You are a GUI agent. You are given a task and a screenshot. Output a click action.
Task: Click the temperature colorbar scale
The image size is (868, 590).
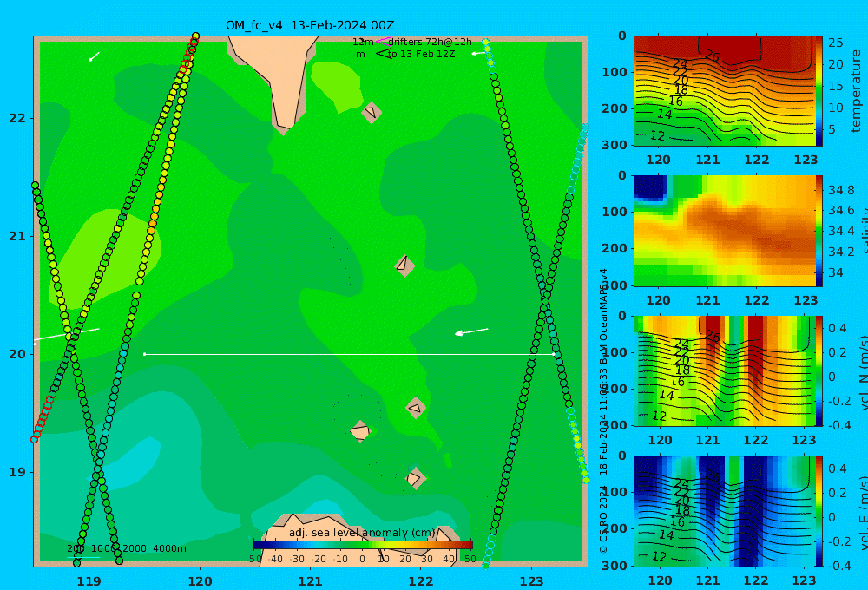click(819, 91)
